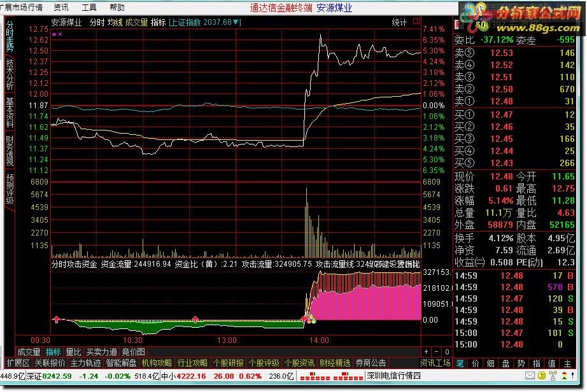Click the yellow notice icon in status bar
587x392 pixels.
[542, 375]
